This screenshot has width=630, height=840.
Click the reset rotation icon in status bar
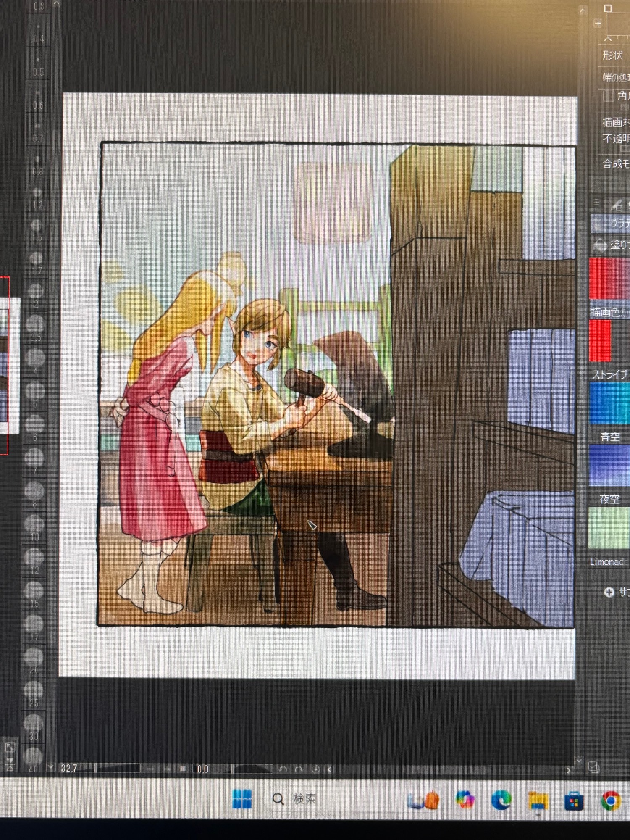point(316,769)
